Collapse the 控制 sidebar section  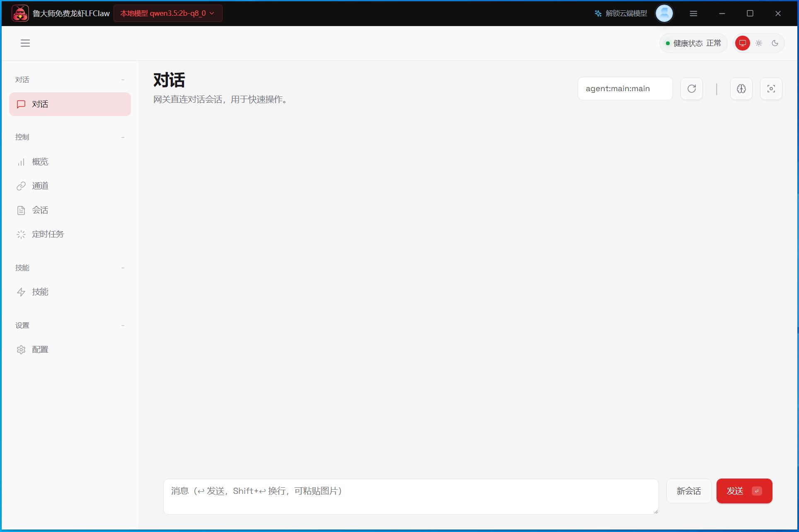click(123, 137)
